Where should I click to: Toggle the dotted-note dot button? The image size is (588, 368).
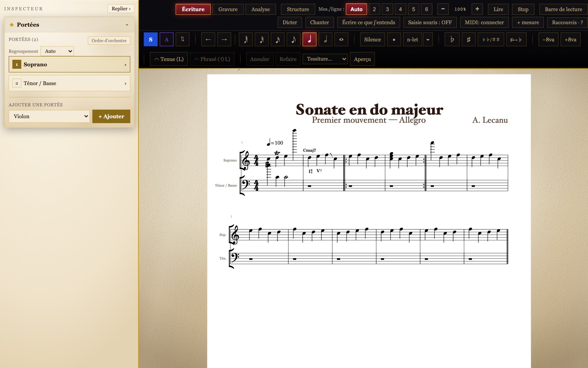pos(394,39)
